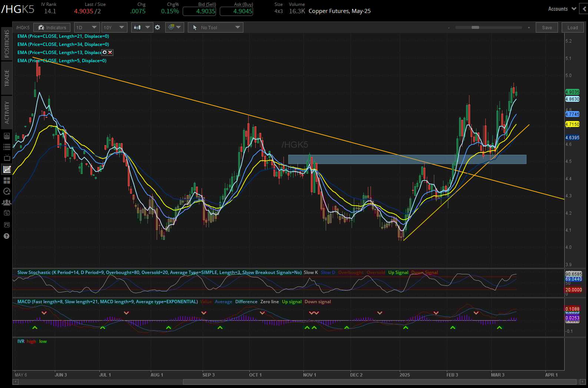This screenshot has height=388, width=588.
Task: Open the TRADE side tab
Action: click(x=7, y=78)
